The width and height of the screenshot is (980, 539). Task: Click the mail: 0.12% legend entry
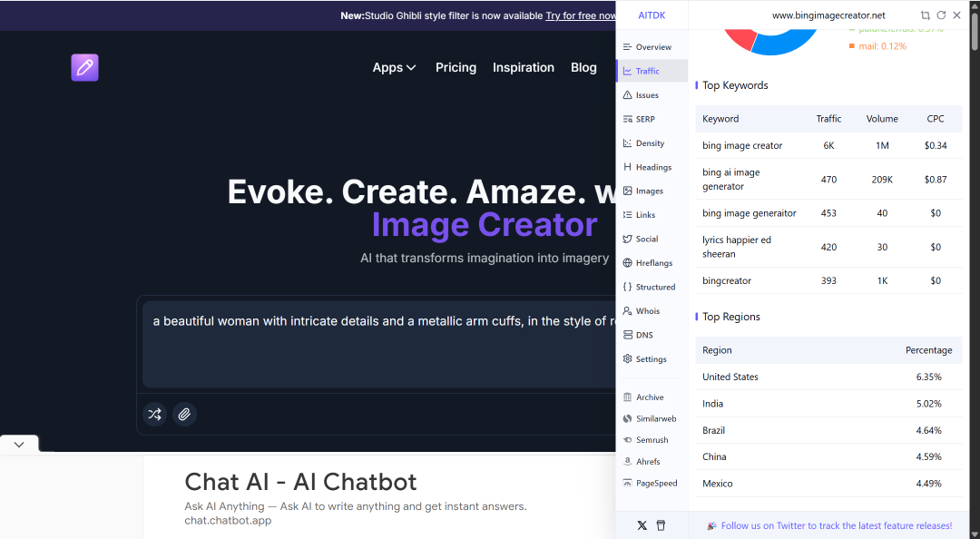coord(877,46)
